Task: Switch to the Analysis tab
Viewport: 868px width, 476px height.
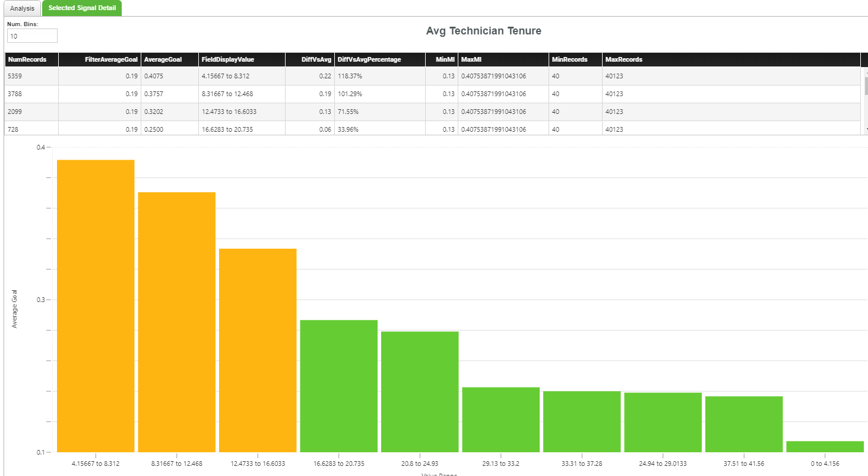Action: click(22, 8)
